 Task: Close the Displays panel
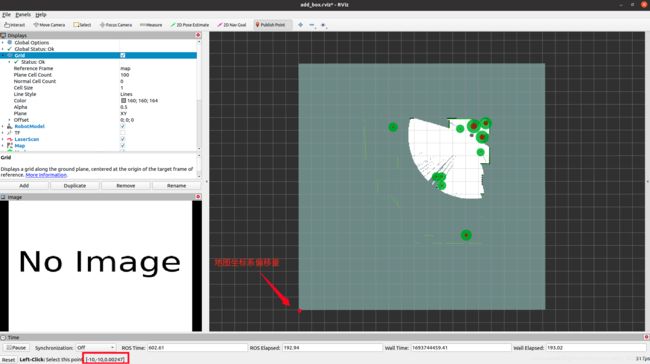(x=198, y=35)
